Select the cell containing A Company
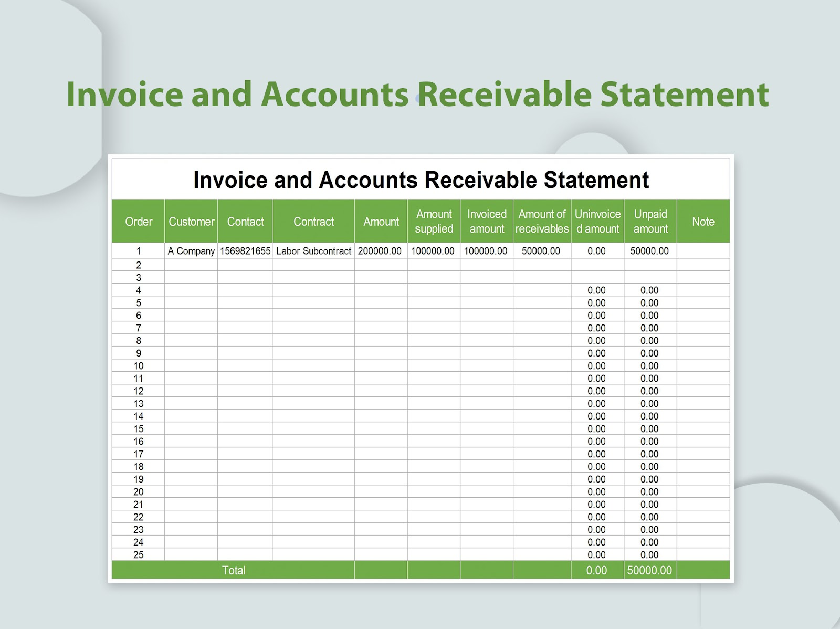Viewport: 840px width, 629px height. point(190,251)
